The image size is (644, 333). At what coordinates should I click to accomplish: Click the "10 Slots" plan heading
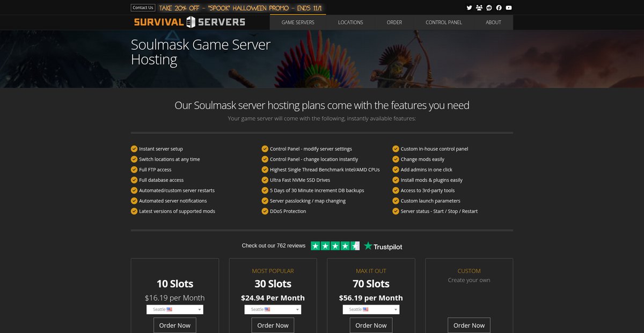pyautogui.click(x=175, y=284)
